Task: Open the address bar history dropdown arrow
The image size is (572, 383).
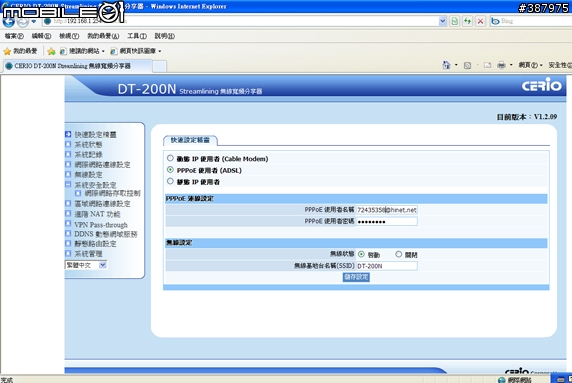Action: point(442,21)
